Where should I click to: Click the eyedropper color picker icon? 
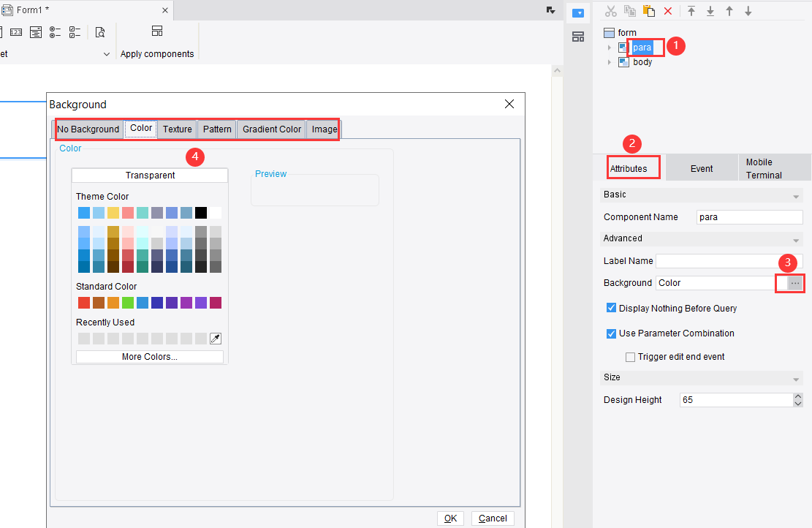point(216,339)
